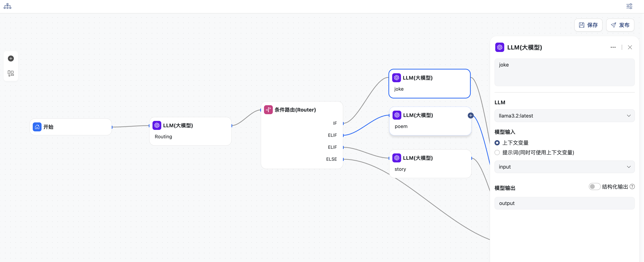Screen dimensions: 644x262
Task: Select the 上下文变量 radio option
Action: (x=497, y=143)
